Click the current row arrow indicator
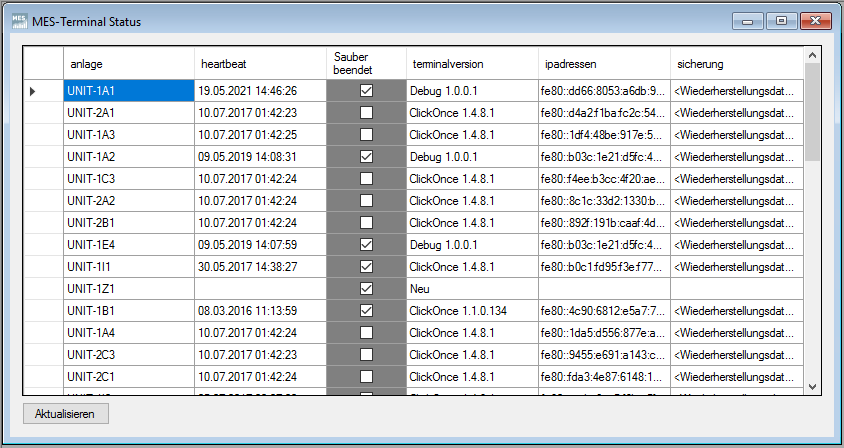The width and height of the screenshot is (844, 448). point(32,91)
